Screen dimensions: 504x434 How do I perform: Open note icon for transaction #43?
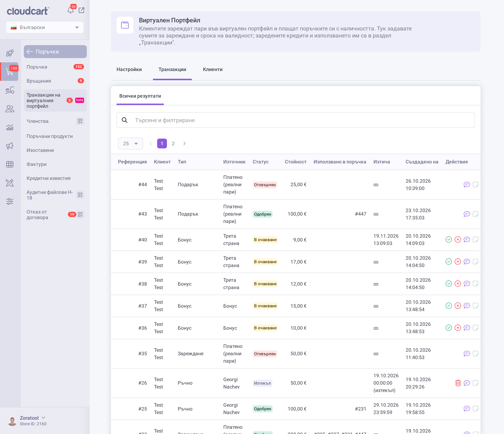point(475,214)
